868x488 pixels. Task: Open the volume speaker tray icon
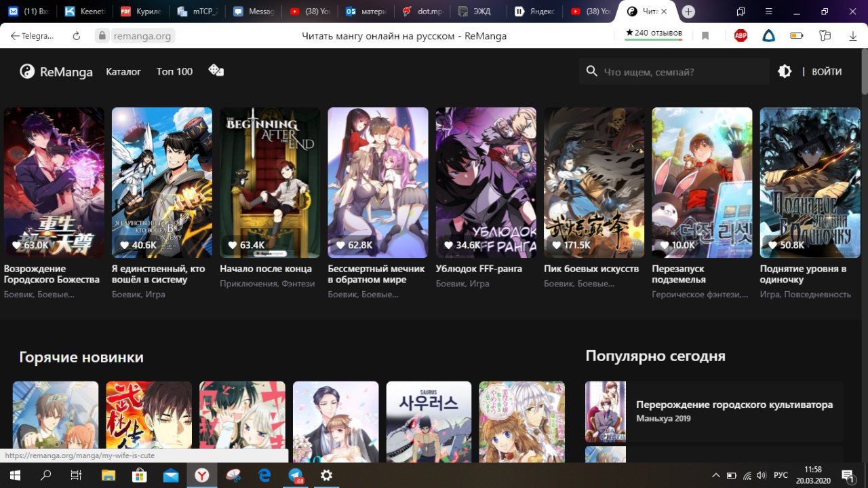[x=762, y=475]
